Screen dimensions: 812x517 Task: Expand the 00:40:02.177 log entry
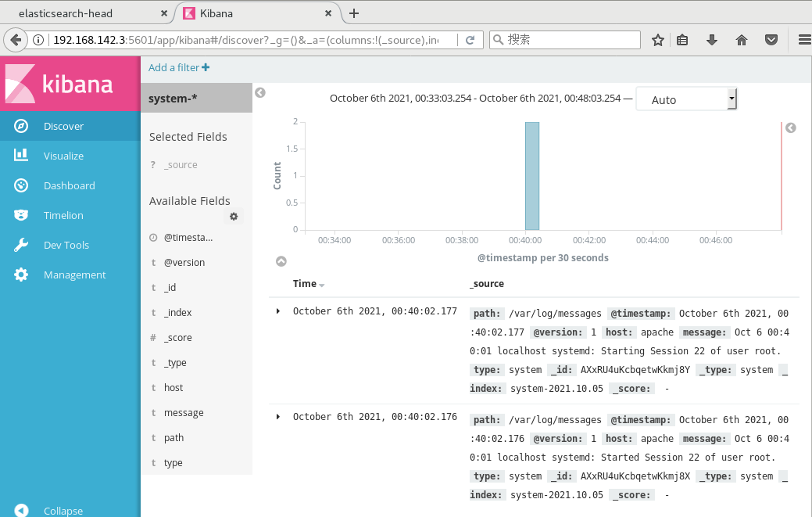click(x=278, y=311)
